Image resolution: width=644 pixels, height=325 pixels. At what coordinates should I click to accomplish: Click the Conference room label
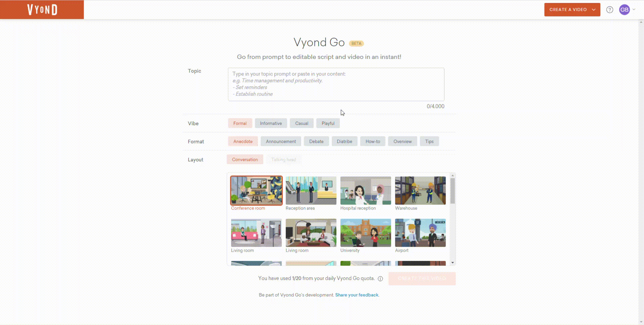(248, 208)
